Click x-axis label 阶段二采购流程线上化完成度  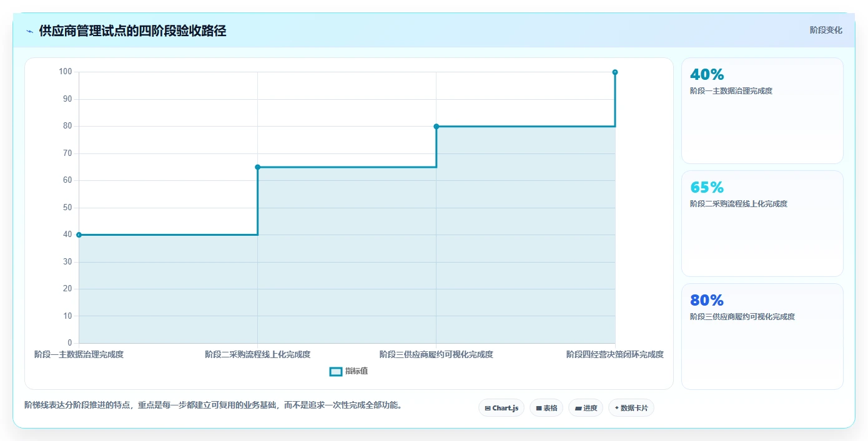click(x=257, y=354)
